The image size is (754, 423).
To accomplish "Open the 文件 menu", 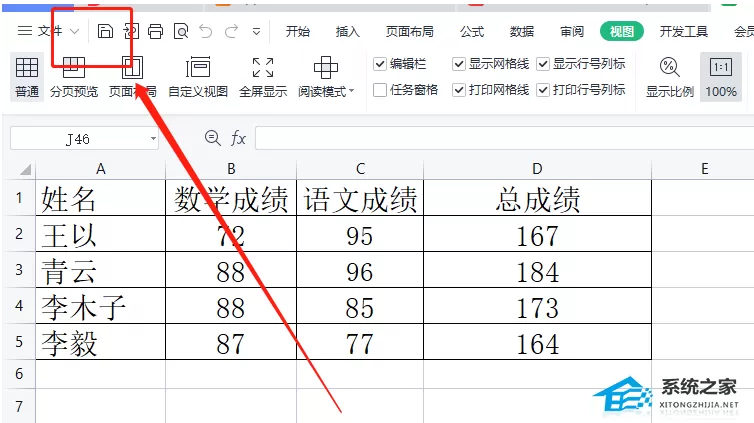I will (x=48, y=31).
